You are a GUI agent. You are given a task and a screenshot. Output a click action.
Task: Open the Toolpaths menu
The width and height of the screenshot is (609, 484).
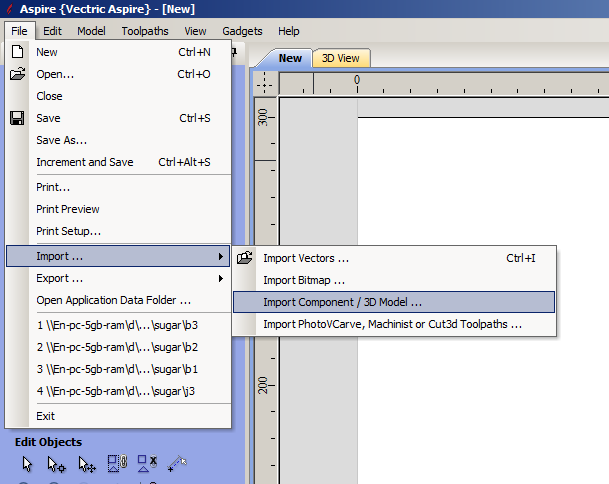pyautogui.click(x=145, y=31)
